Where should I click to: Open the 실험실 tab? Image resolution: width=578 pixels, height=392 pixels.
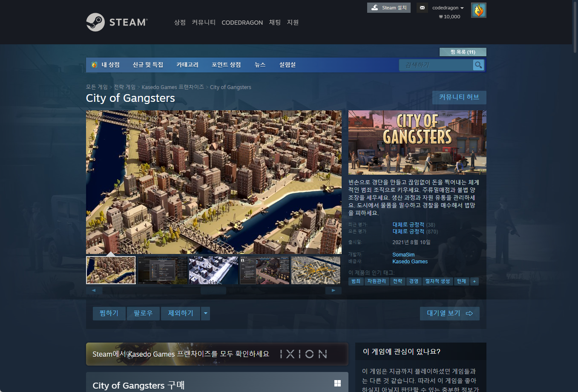(x=288, y=65)
